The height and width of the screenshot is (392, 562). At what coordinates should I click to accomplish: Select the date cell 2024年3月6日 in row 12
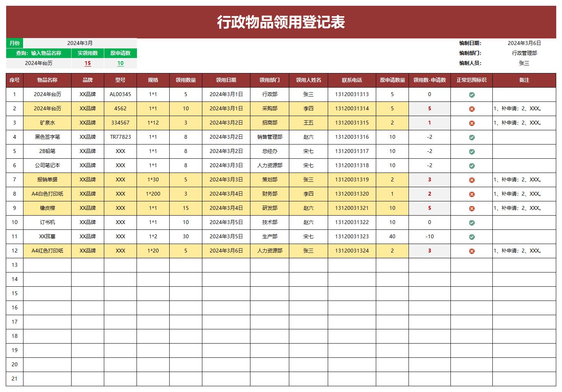tap(226, 251)
